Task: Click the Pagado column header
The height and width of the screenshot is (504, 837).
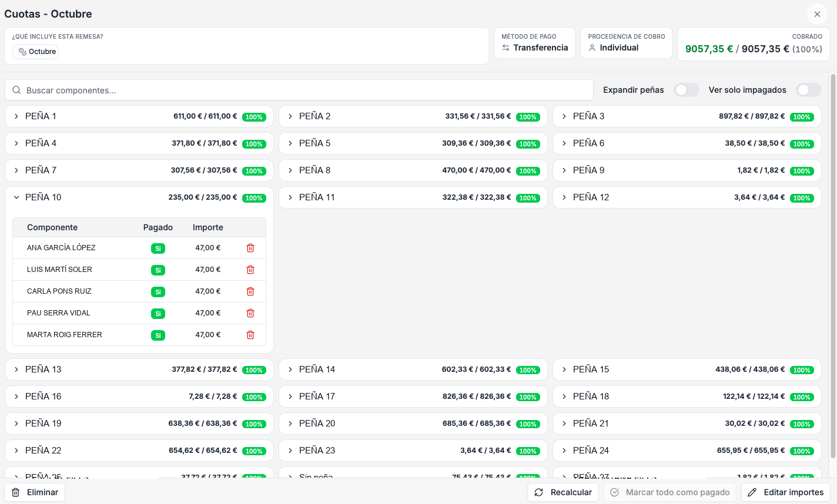Action: (158, 227)
